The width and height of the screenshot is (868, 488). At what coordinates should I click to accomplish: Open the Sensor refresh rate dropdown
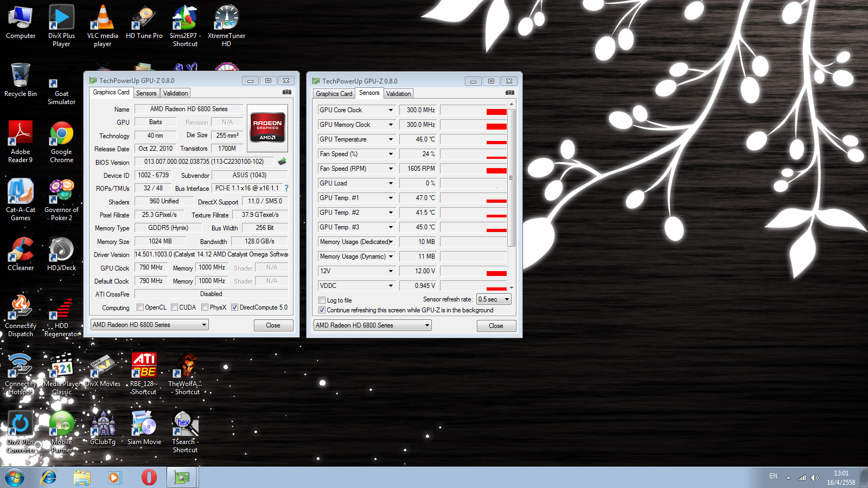click(494, 299)
